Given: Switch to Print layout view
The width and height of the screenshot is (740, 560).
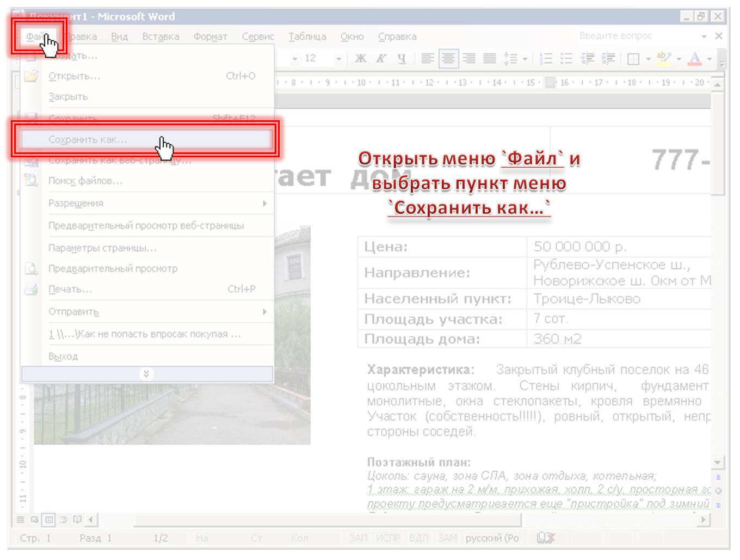Looking at the screenshot, I should tap(49, 520).
